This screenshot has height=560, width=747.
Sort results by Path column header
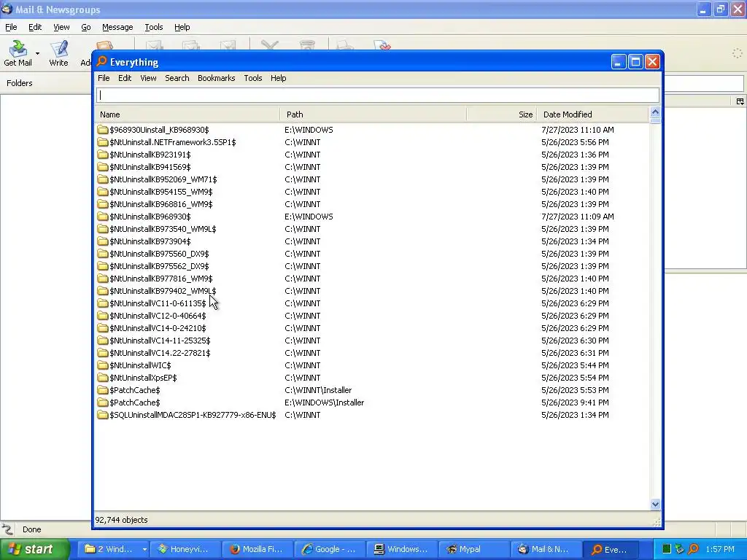[x=373, y=114]
